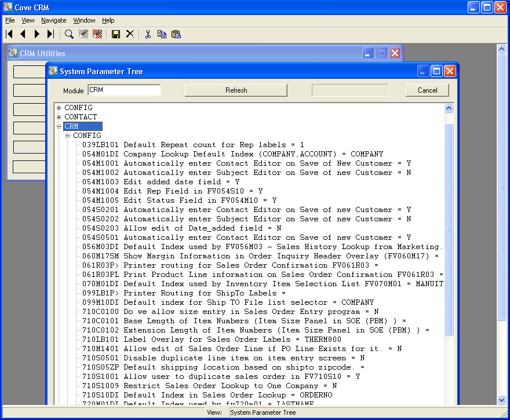
Task: Select 054M1004 Edit Rep Field row
Action: click(x=172, y=191)
